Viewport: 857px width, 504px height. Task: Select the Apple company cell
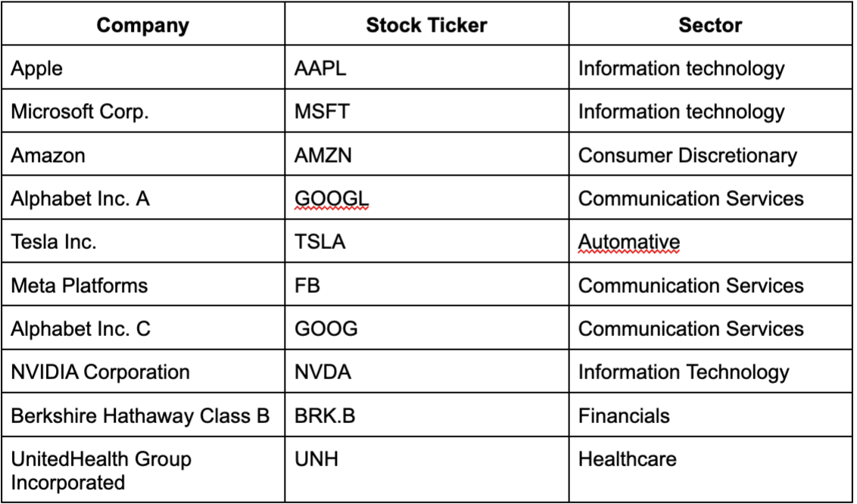click(x=142, y=67)
